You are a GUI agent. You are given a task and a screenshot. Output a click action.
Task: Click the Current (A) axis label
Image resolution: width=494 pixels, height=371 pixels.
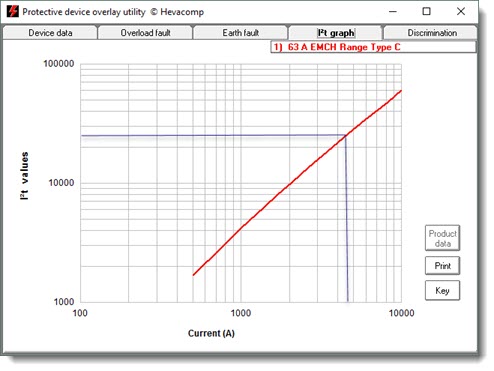[211, 333]
